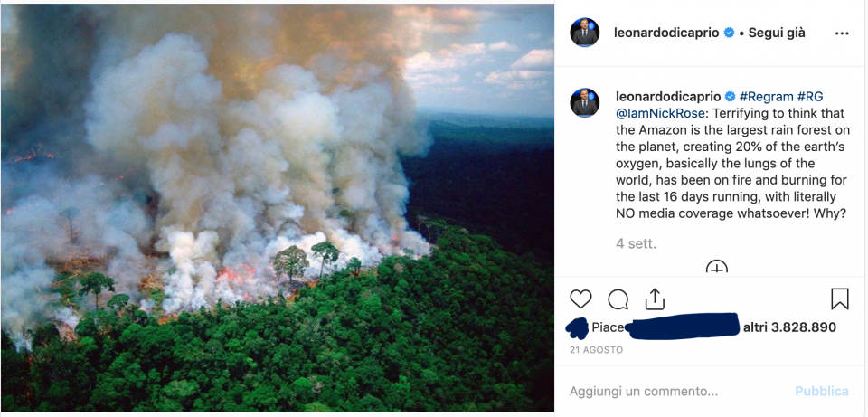This screenshot has width=868, height=417.
Task: Click the verified badge in the caption
Action: pyautogui.click(x=730, y=97)
